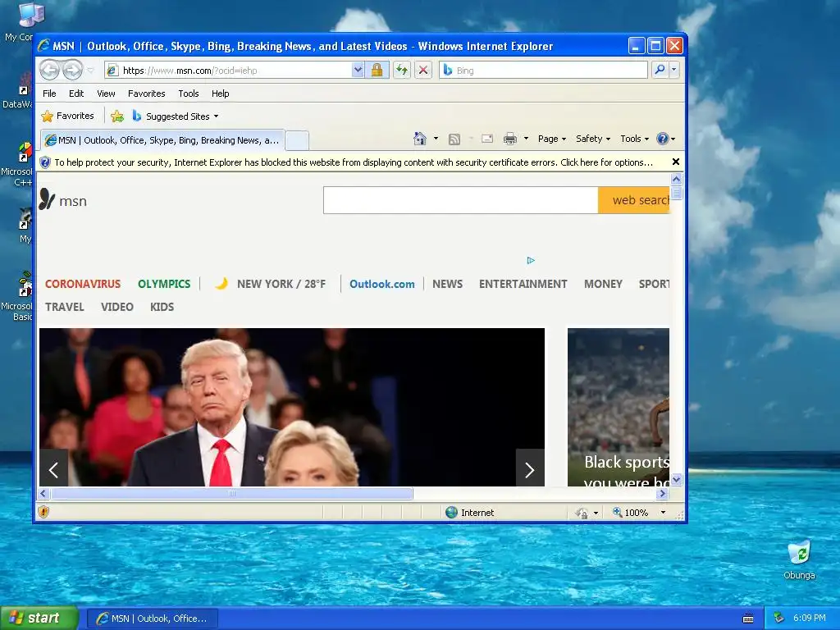Open the ENTERTAINMENT section link
This screenshot has height=630, width=840.
pos(523,284)
